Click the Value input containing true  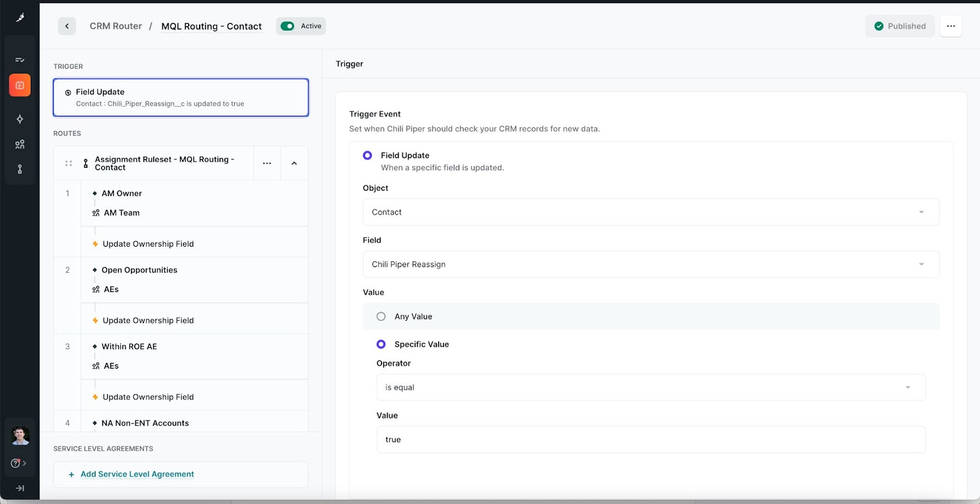click(x=650, y=440)
